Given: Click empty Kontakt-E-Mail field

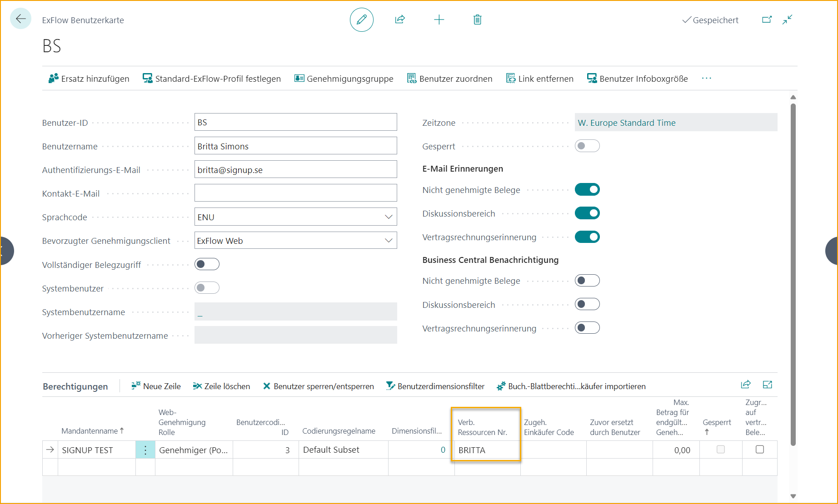Looking at the screenshot, I should coord(295,193).
